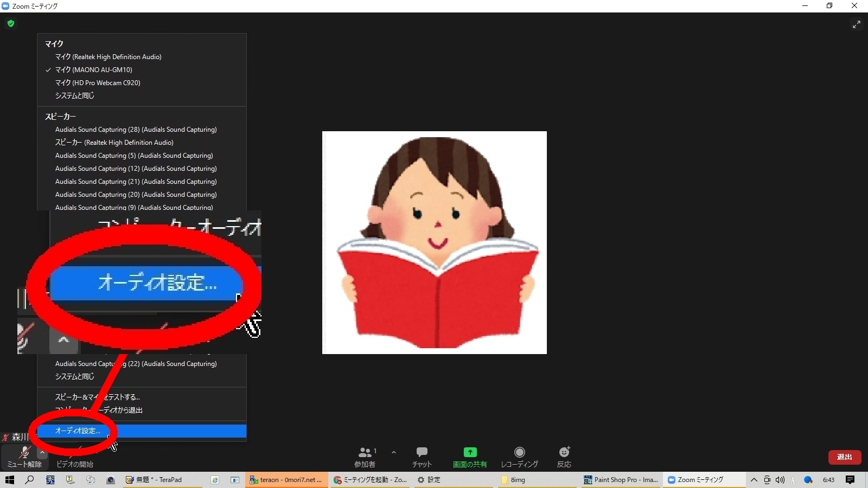Switch to Chrome ミーティングを起動 taskbar window
Viewport: 868px width, 488px height.
(x=371, y=480)
